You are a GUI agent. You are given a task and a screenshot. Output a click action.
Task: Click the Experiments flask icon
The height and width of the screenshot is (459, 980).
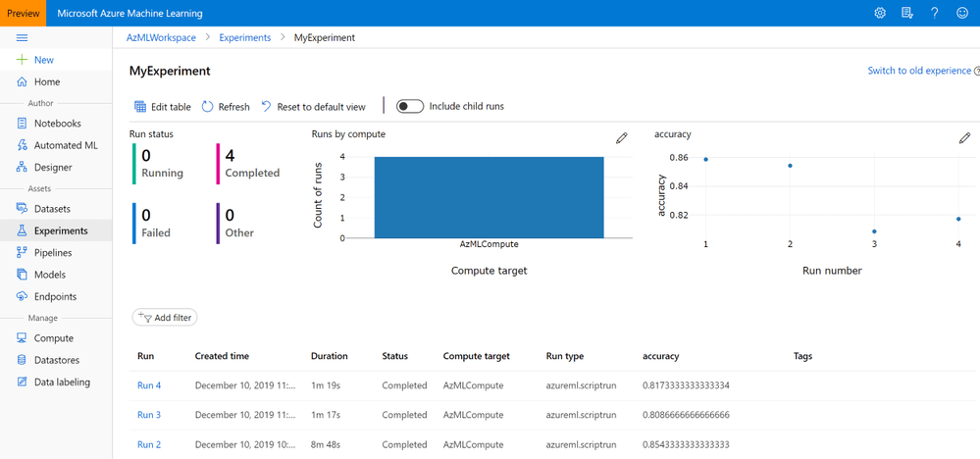(x=22, y=230)
